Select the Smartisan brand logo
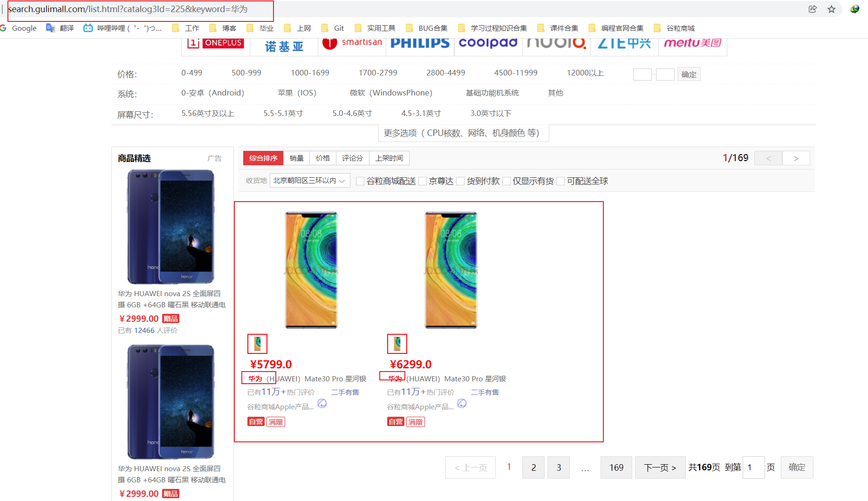This screenshot has width=868, height=501. [352, 43]
